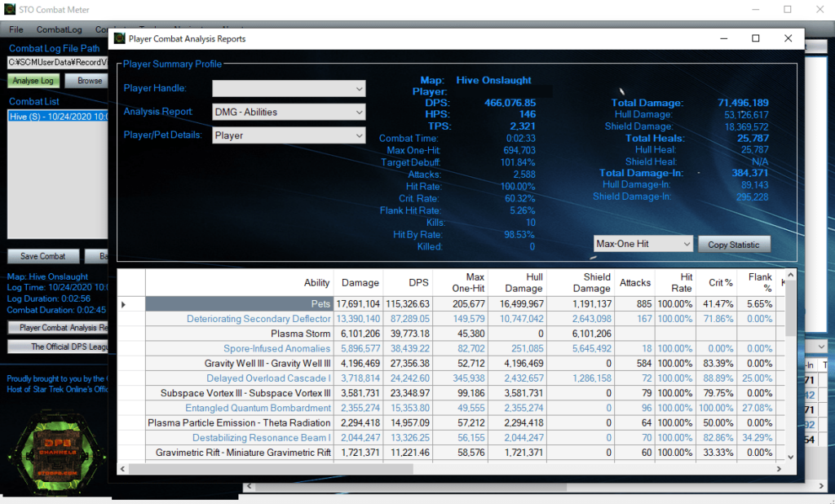Image resolution: width=835 pixels, height=504 pixels.
Task: Click the Analyse Log button
Action: click(33, 81)
